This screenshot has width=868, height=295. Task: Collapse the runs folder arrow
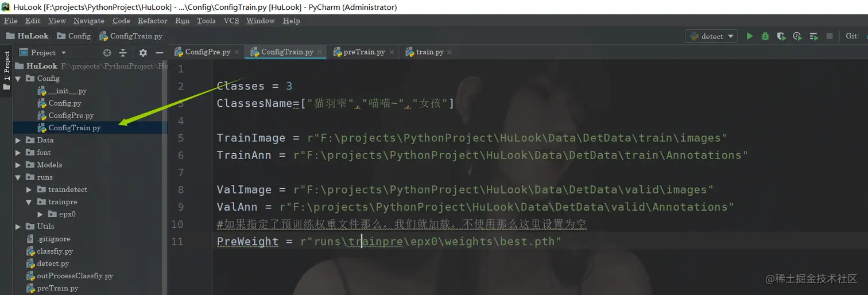(x=18, y=177)
